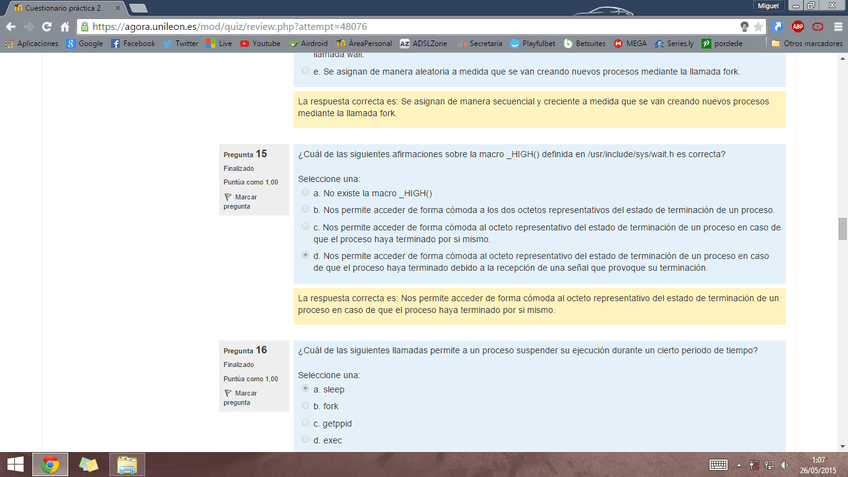The image size is (848, 477).
Task: Expand the Otros marcadores folder
Action: click(x=806, y=43)
